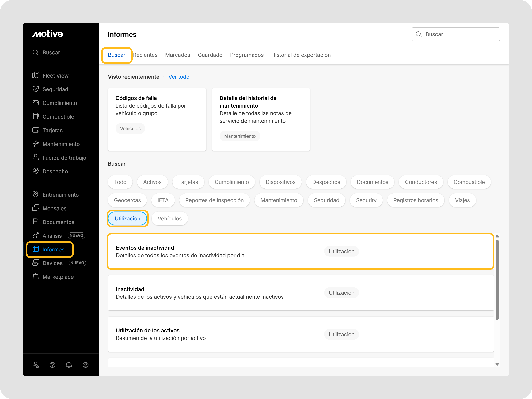Open Marketplace bag icon
532x399 pixels.
tap(36, 277)
